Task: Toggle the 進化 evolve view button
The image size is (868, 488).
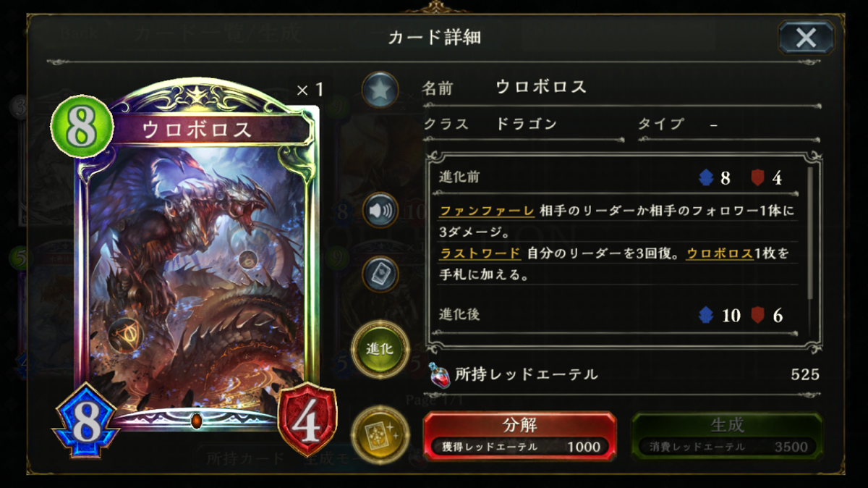Action: 380,349
